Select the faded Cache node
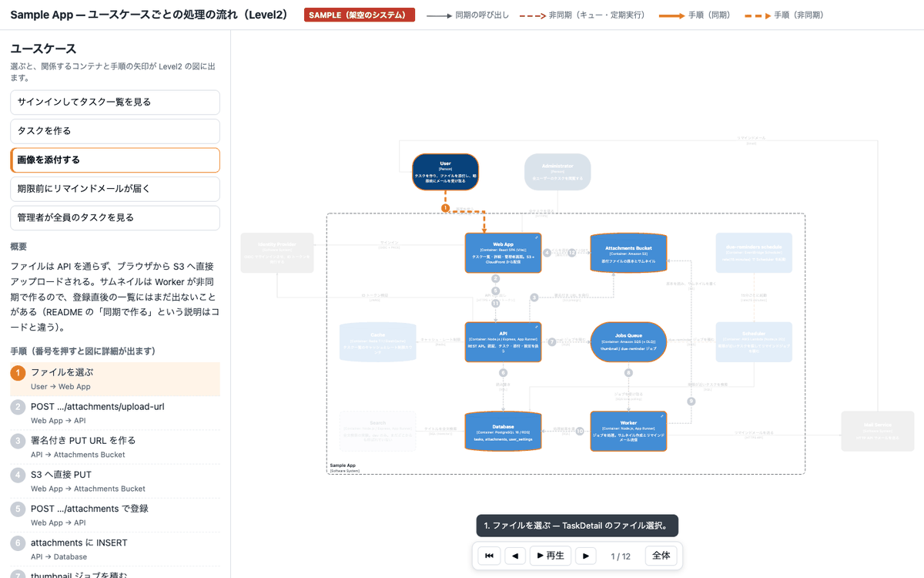This screenshot has height=578, width=924. [x=378, y=342]
